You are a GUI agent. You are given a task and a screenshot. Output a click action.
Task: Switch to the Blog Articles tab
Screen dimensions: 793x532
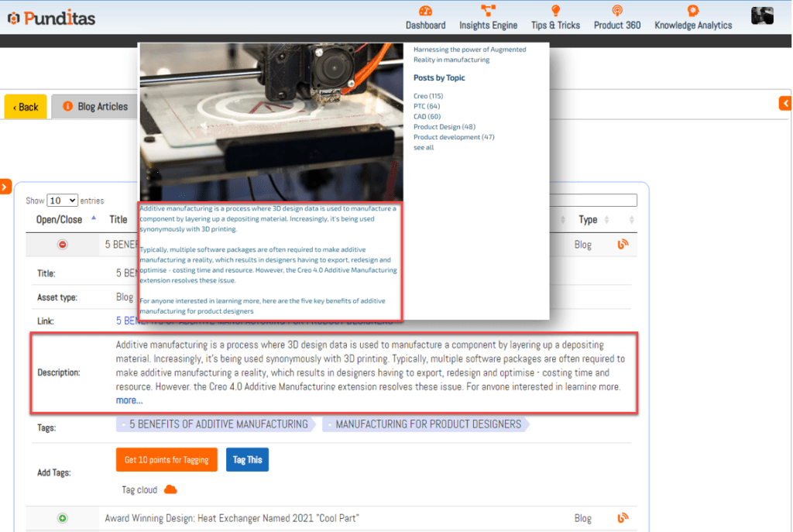[94, 107]
